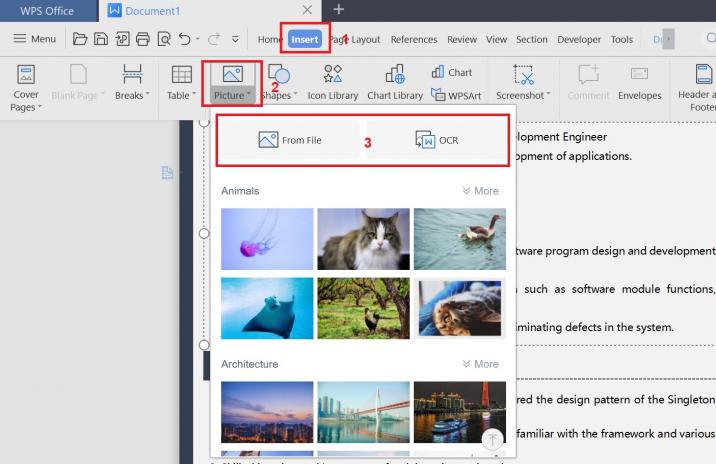Click the back-to-top circular arrow button
Screen dimensions: 716x464
pyautogui.click(x=492, y=439)
